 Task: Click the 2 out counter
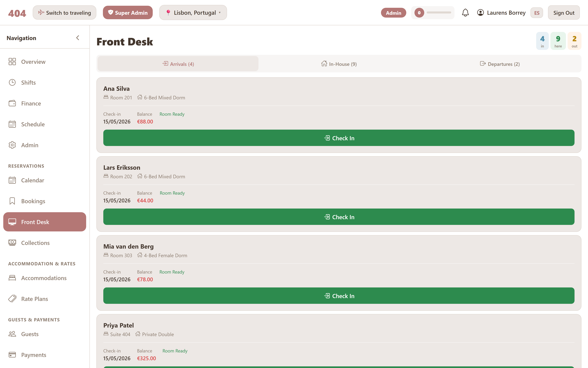click(x=574, y=41)
